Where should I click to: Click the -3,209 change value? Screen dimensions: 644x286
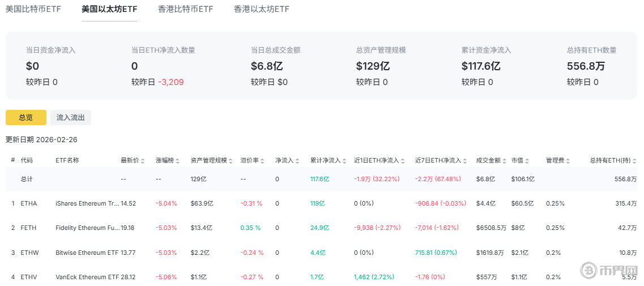[170, 82]
